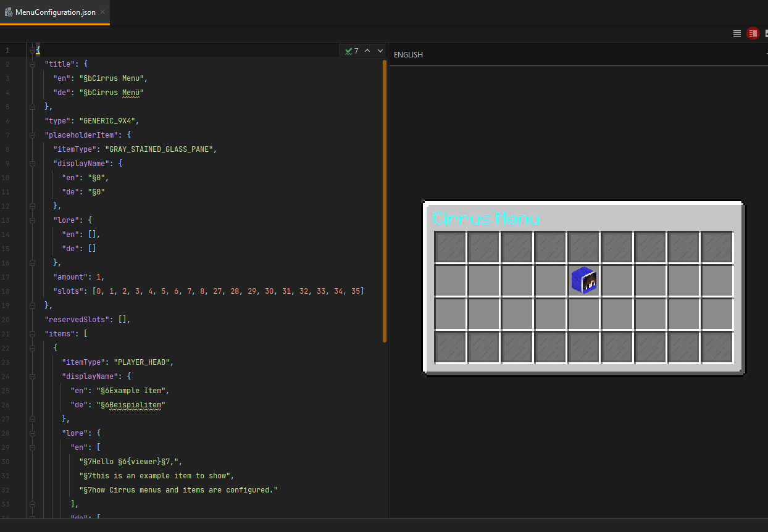Click the red editor-and-preview layout icon
The width and height of the screenshot is (768, 532).
(x=753, y=33)
